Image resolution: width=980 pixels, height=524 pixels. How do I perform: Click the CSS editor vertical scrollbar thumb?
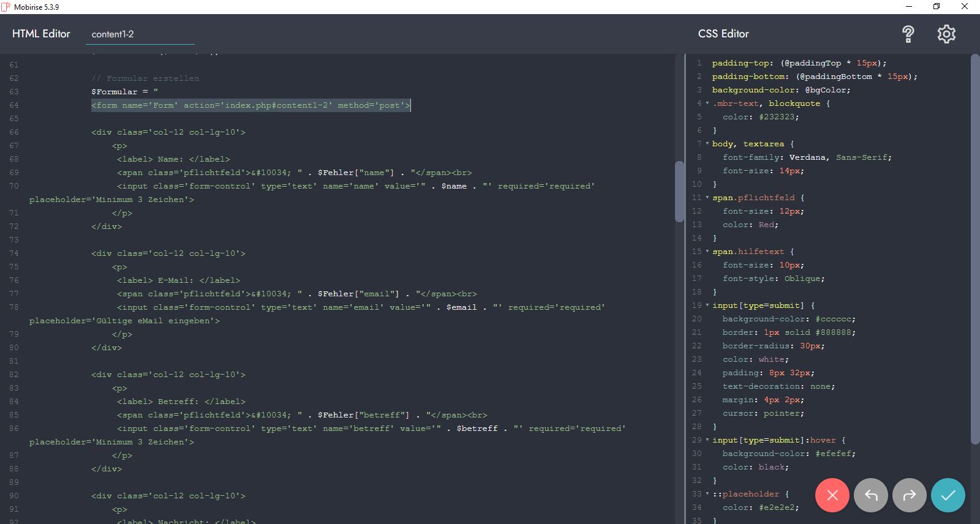pos(975,245)
